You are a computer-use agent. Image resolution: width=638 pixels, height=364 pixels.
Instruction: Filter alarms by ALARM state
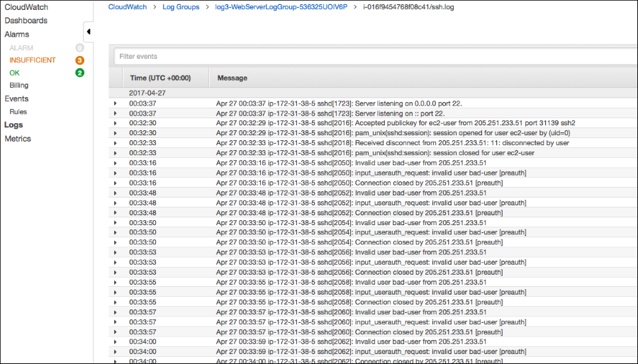(x=21, y=48)
